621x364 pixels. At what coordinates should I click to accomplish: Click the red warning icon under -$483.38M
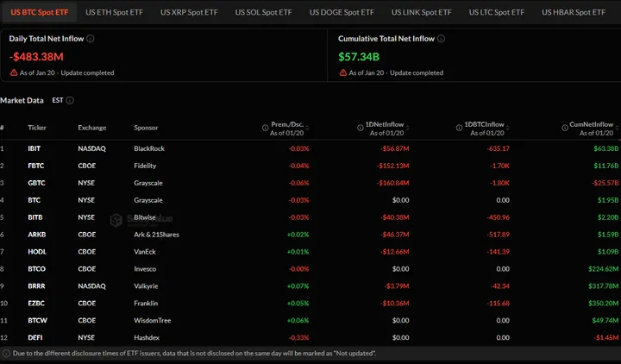(13, 72)
